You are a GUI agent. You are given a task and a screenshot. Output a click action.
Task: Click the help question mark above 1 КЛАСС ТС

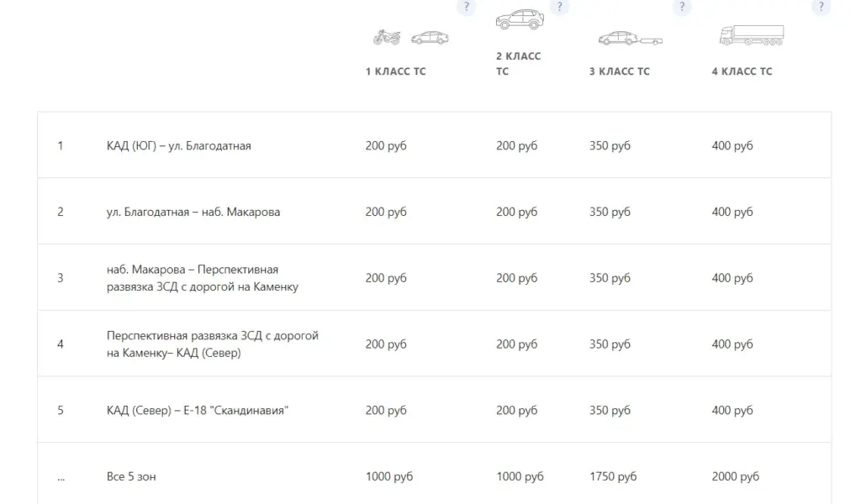point(466,7)
